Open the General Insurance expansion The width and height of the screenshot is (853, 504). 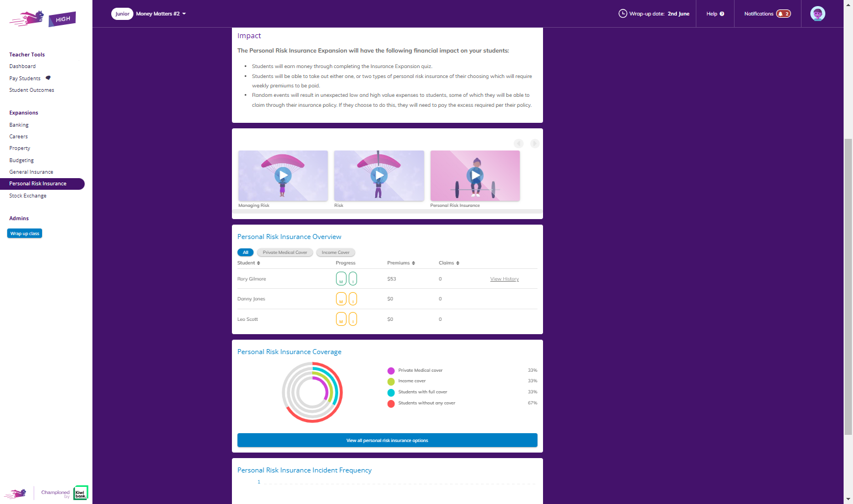tap(31, 172)
